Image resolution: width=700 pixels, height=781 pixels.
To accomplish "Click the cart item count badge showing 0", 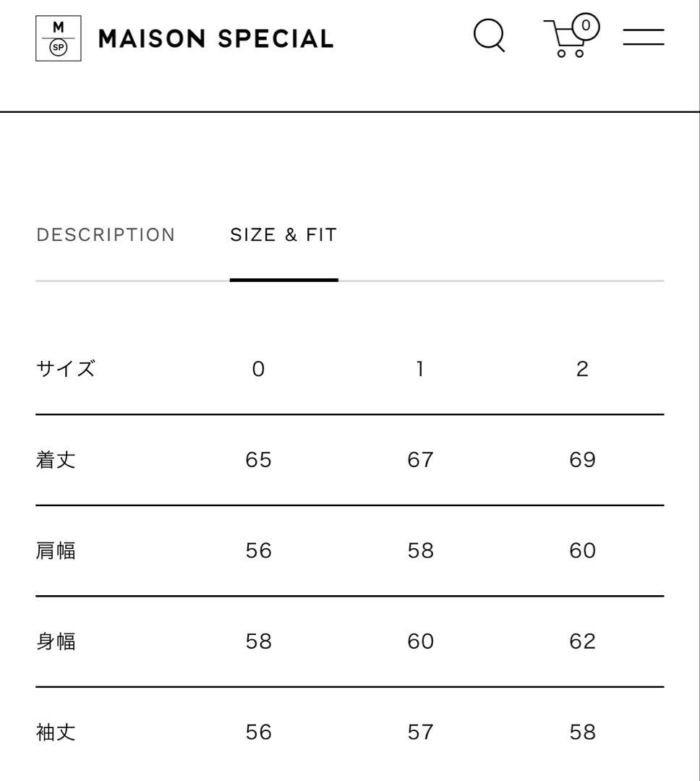I will pos(585,25).
